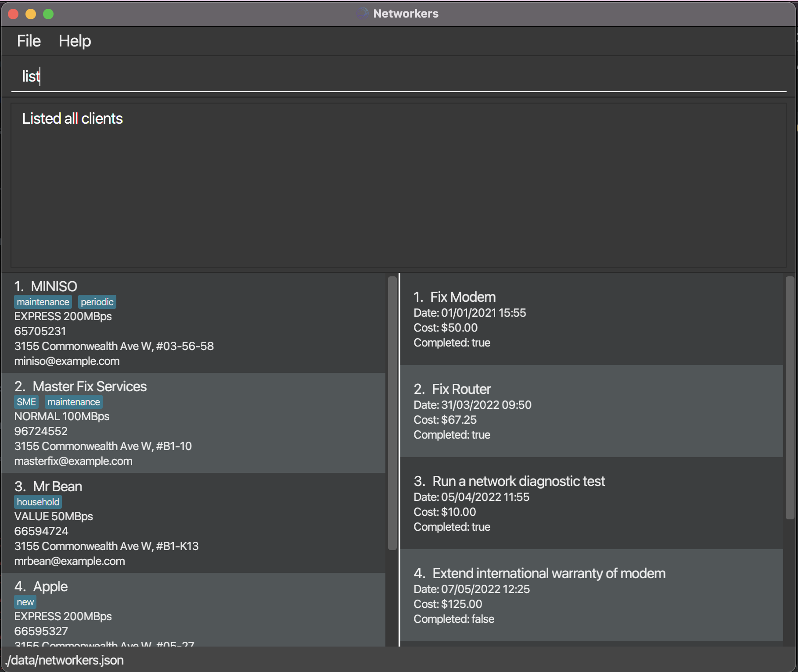Click Apple's plan 'EXPRESS 200MBps'

tap(63, 616)
